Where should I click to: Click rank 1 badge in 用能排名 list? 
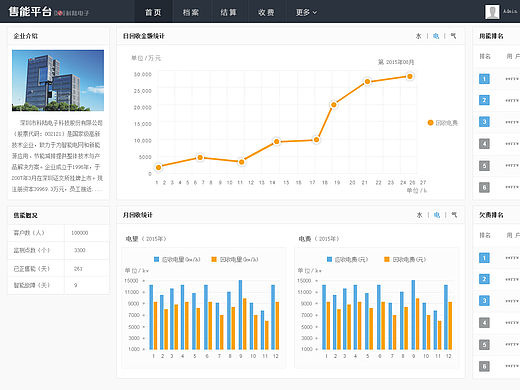(484, 79)
